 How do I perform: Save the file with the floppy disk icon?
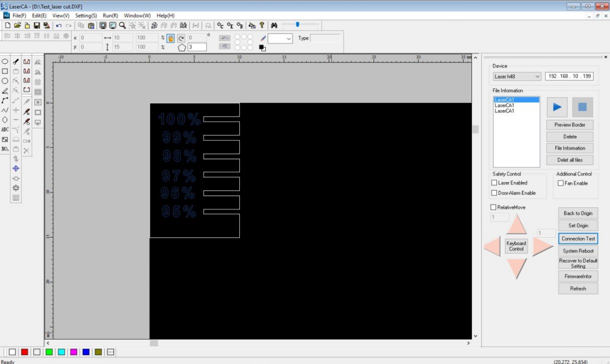[37, 25]
